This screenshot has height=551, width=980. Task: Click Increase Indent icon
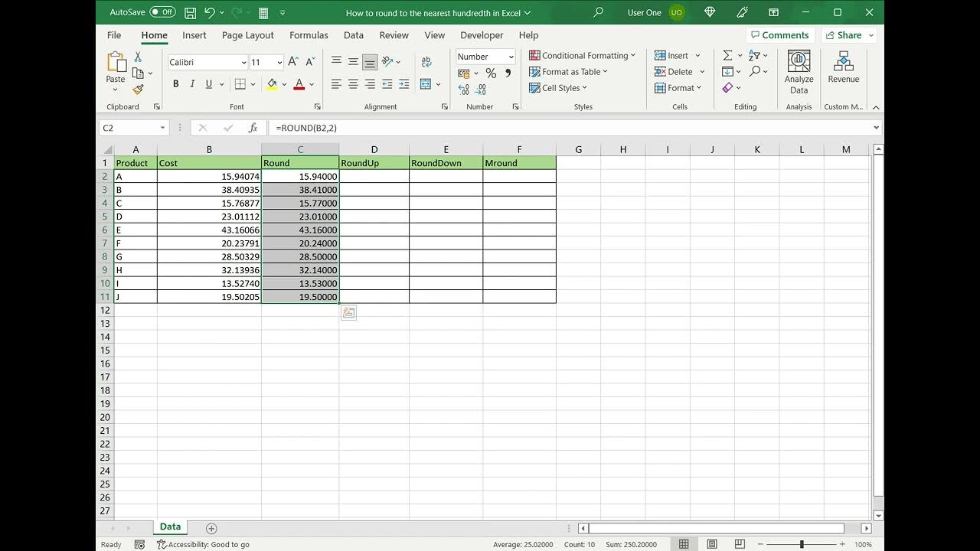[x=403, y=84]
